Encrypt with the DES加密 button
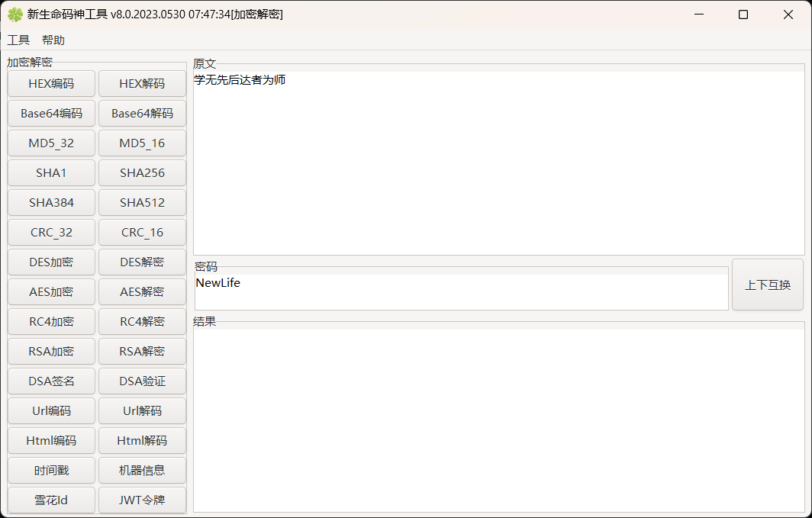Viewport: 812px width, 518px height. 51,262
